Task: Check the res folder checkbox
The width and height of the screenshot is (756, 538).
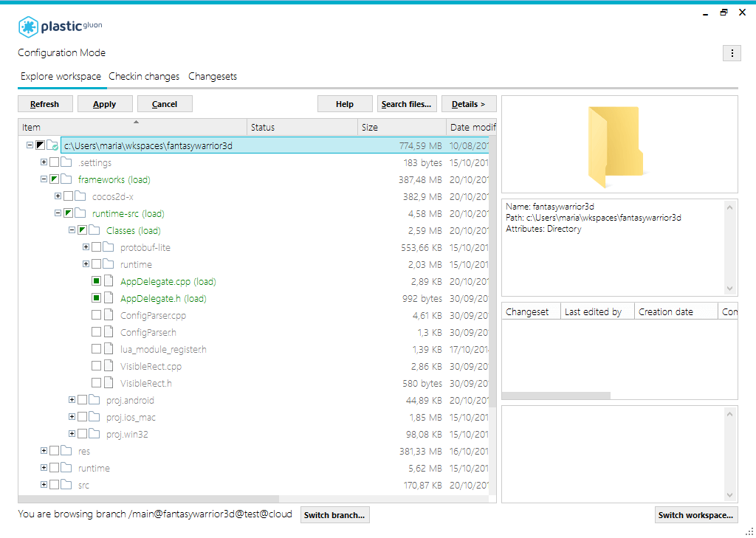Action: [x=54, y=451]
